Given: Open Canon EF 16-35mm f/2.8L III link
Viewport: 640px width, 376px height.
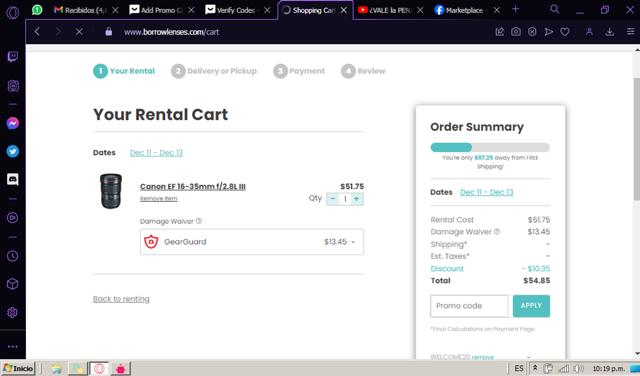Looking at the screenshot, I should click(x=193, y=187).
